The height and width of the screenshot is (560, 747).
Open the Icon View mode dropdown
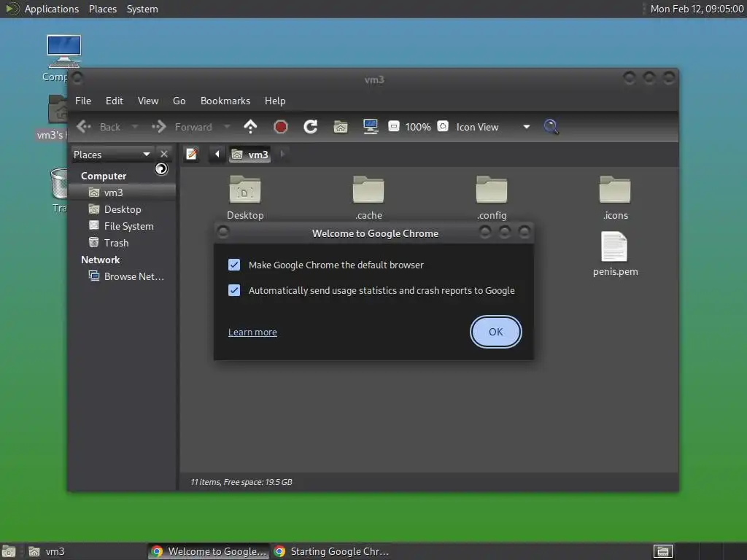tap(493, 127)
